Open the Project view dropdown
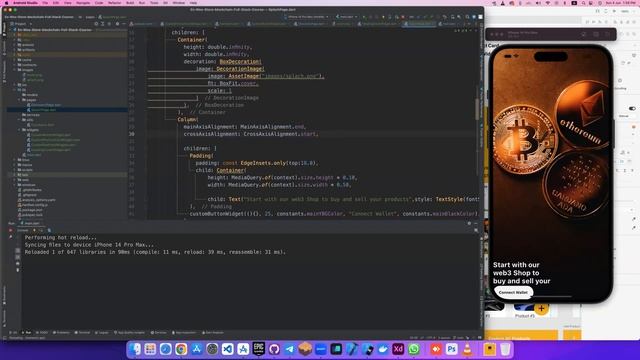 pos(22,24)
